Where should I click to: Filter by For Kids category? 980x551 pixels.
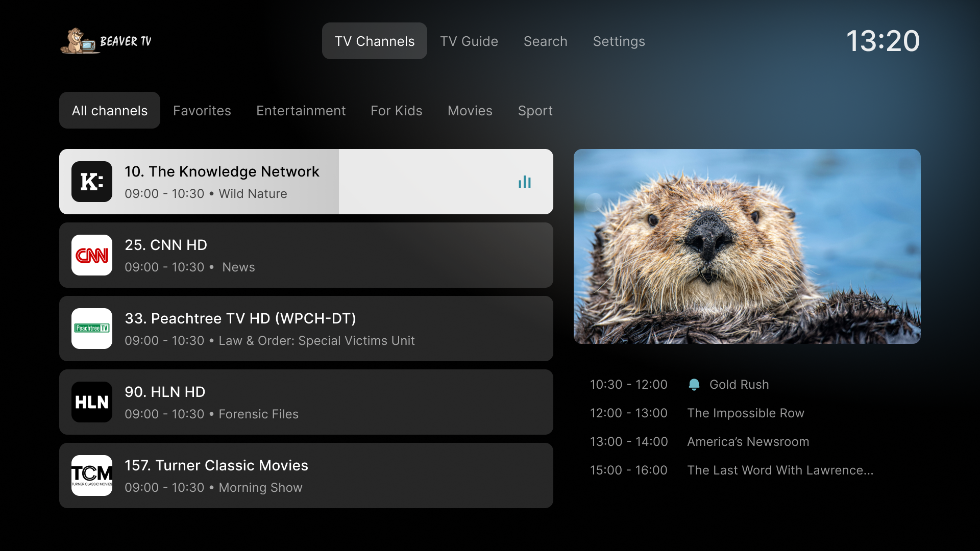397,110
